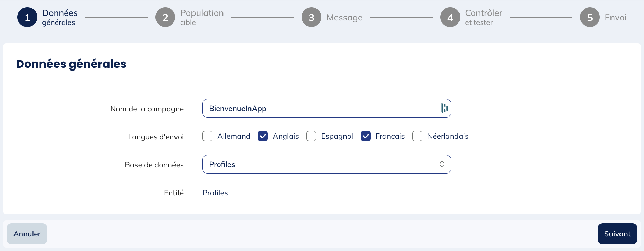The width and height of the screenshot is (644, 251).
Task: Click the Annuler button
Action: tap(27, 234)
